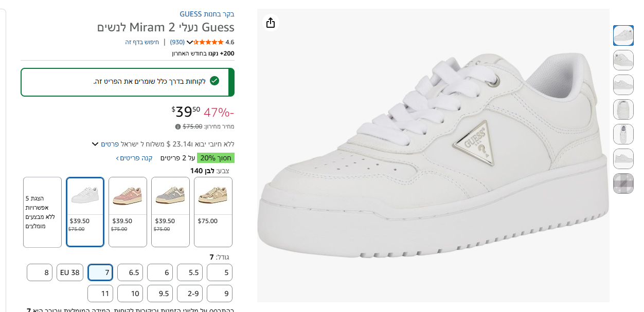
Task: Open "בקר בחנות GUESS" store link
Action: [x=207, y=14]
